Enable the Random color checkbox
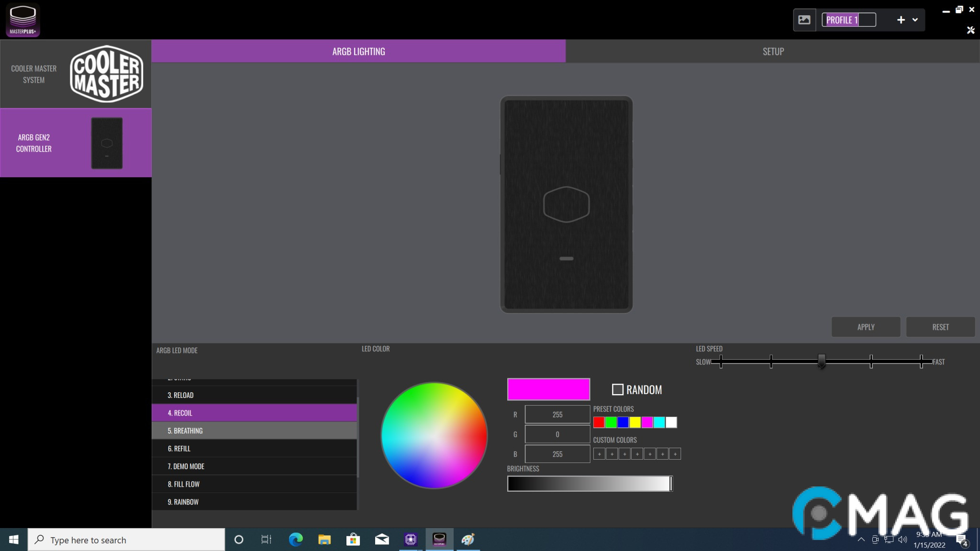The height and width of the screenshot is (551, 980). pos(618,390)
